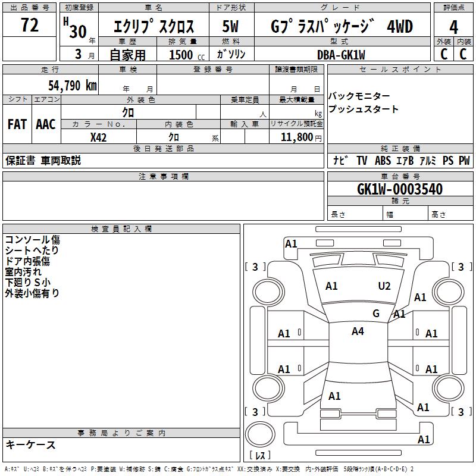Select inspector note 下廻りS小
This screenshot has width=476, height=476.
pos(27,282)
